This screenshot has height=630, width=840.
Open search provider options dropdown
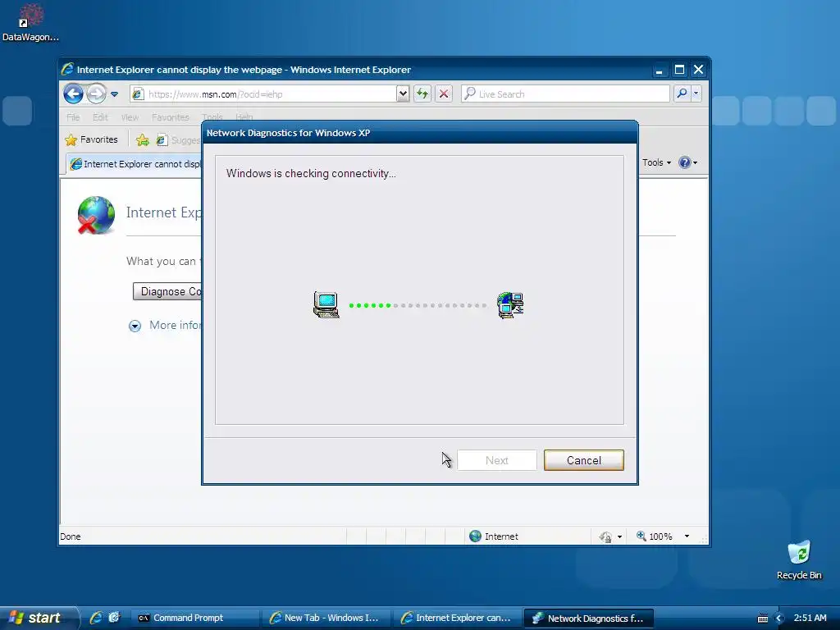pos(696,94)
